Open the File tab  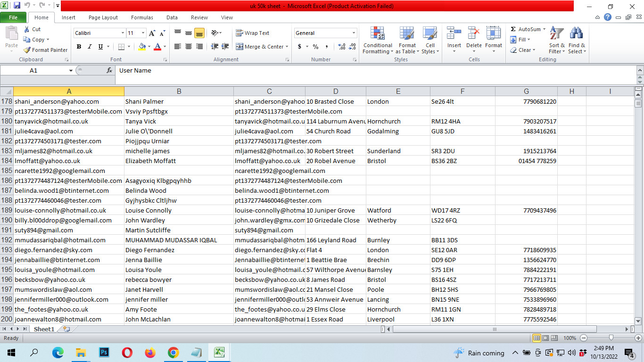point(13,17)
